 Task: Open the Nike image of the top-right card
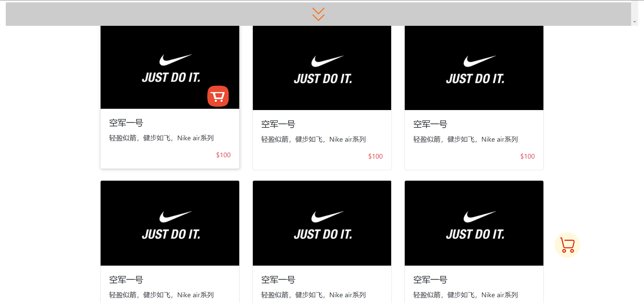[x=474, y=68]
